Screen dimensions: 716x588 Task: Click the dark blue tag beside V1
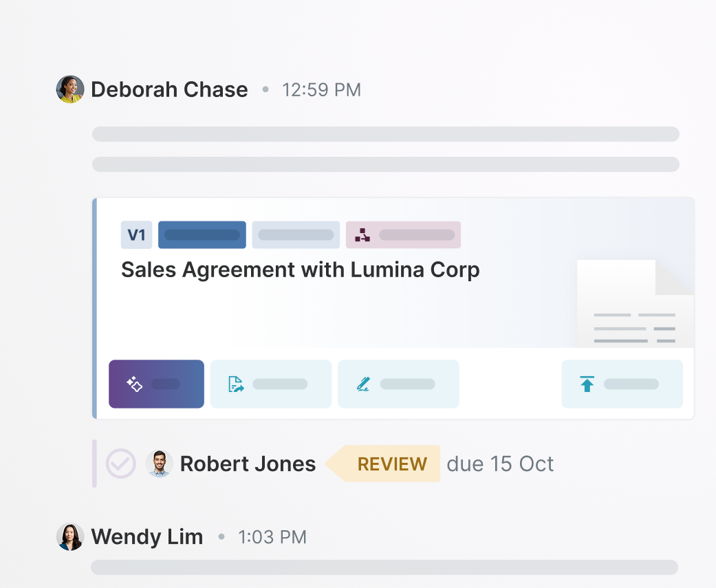(x=202, y=235)
